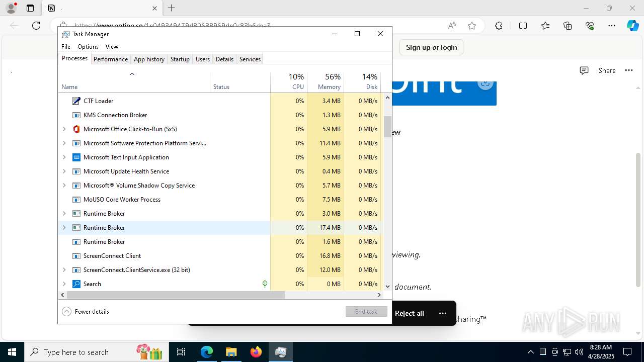644x362 pixels.
Task: Open the File menu in Task Manager
Action: click(x=66, y=47)
